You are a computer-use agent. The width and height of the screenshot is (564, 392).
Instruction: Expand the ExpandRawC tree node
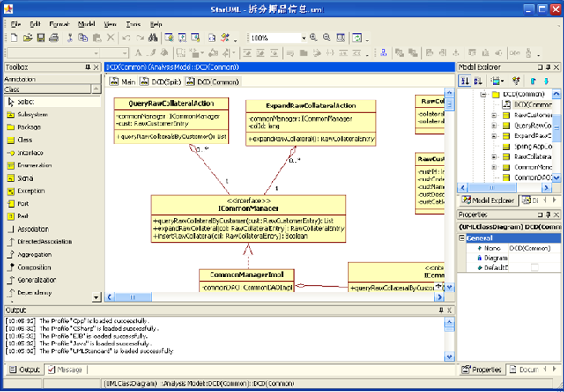click(x=494, y=136)
